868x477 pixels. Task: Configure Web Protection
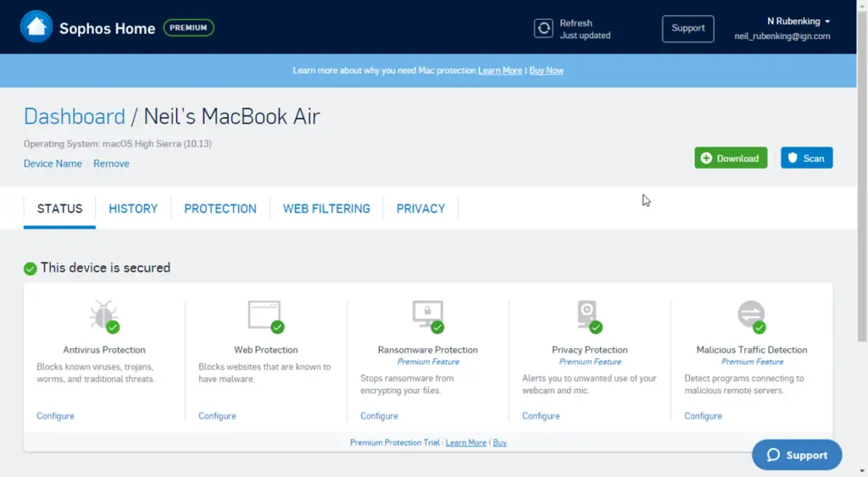point(217,416)
